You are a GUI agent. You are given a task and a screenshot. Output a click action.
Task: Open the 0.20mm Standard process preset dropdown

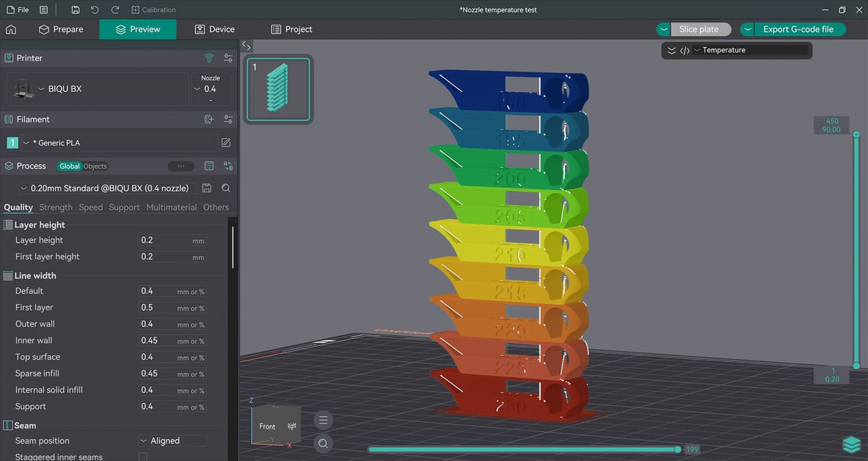(x=109, y=188)
